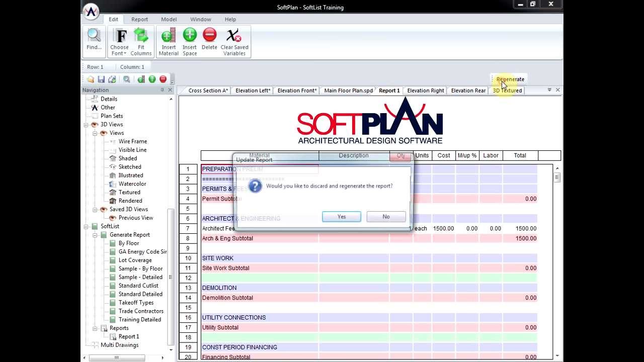Switch to Main Floor Plan.spd tab
644x362 pixels.
tap(349, 90)
